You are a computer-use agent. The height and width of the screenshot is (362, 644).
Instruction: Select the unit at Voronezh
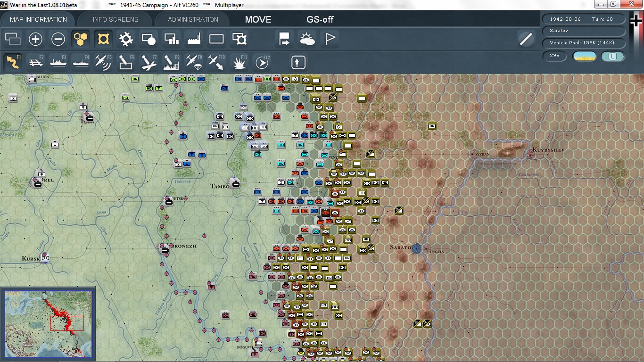[165, 250]
